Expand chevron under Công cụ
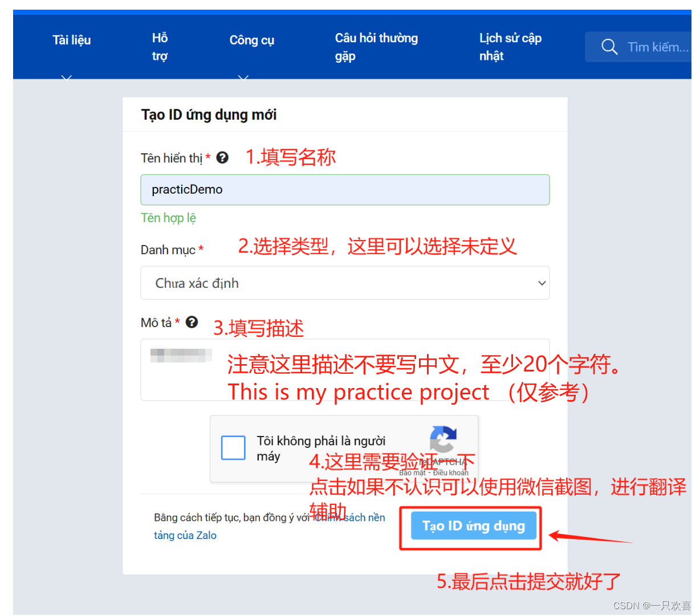This screenshot has width=700, height=616. 243,77
